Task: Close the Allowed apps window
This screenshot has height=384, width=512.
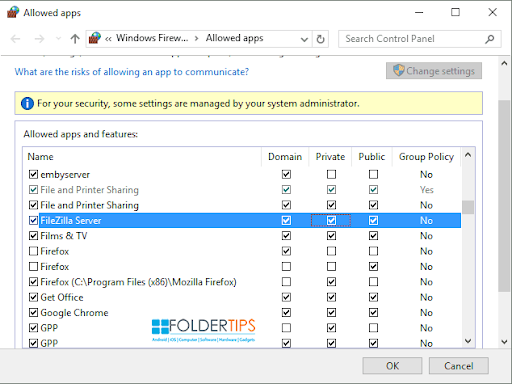Action: 492,12
